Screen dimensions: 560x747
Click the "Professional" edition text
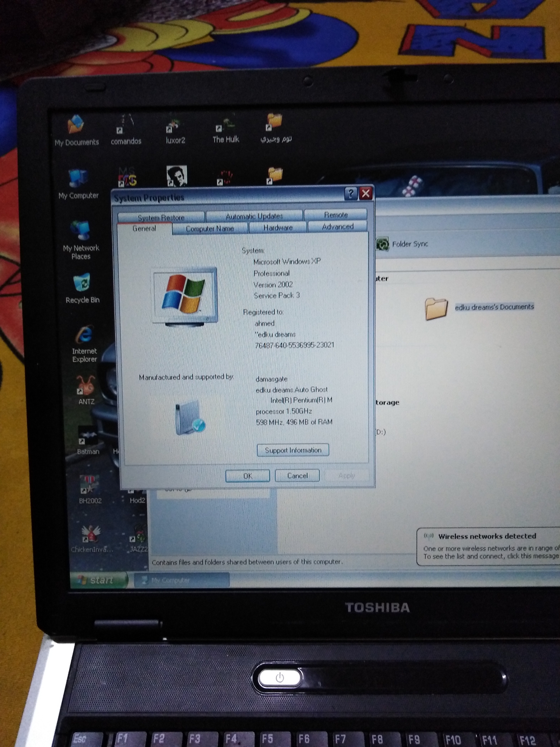pos(271,273)
